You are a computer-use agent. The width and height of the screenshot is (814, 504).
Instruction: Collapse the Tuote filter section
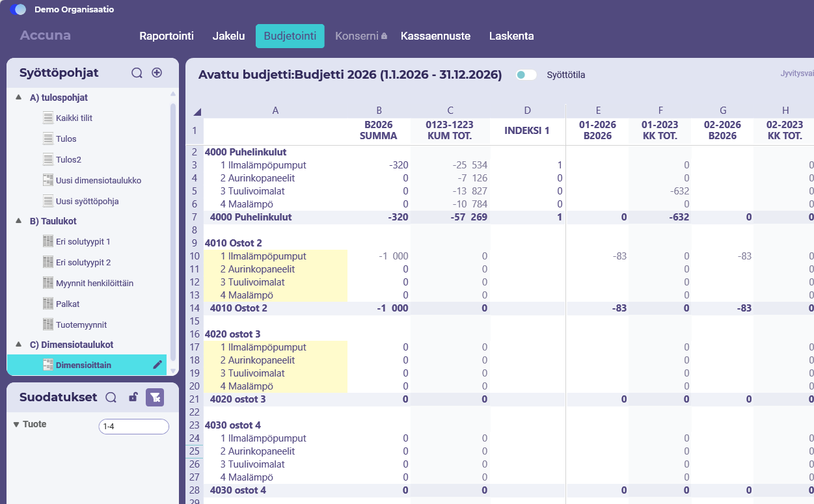click(16, 425)
